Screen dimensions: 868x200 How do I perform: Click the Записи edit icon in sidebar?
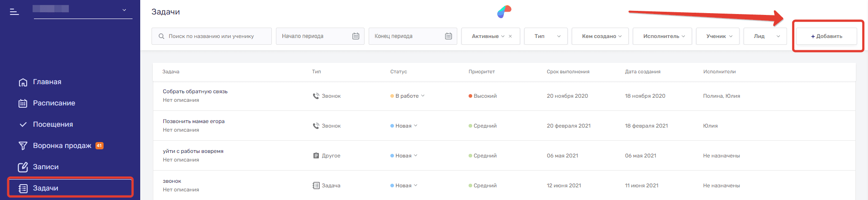tap(23, 167)
